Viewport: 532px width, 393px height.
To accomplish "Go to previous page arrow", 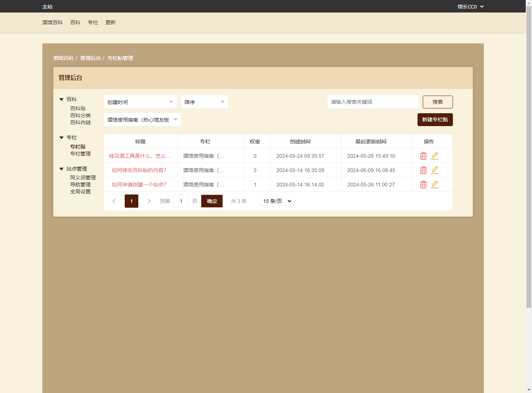I will pyautogui.click(x=114, y=201).
